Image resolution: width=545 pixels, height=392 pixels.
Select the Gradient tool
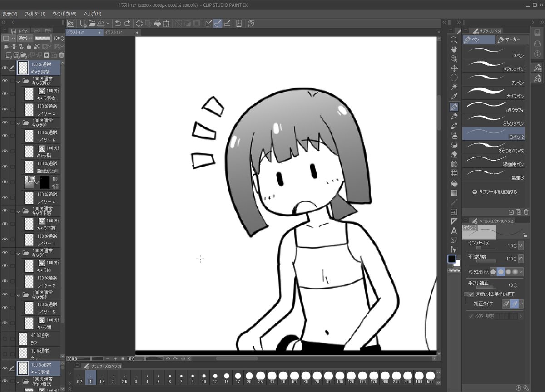point(454,193)
